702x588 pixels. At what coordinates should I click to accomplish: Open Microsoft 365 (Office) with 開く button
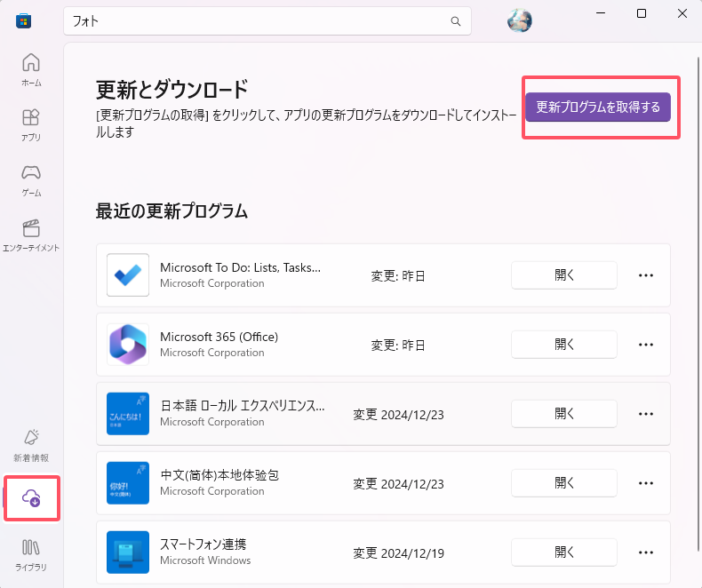pyautogui.click(x=563, y=345)
